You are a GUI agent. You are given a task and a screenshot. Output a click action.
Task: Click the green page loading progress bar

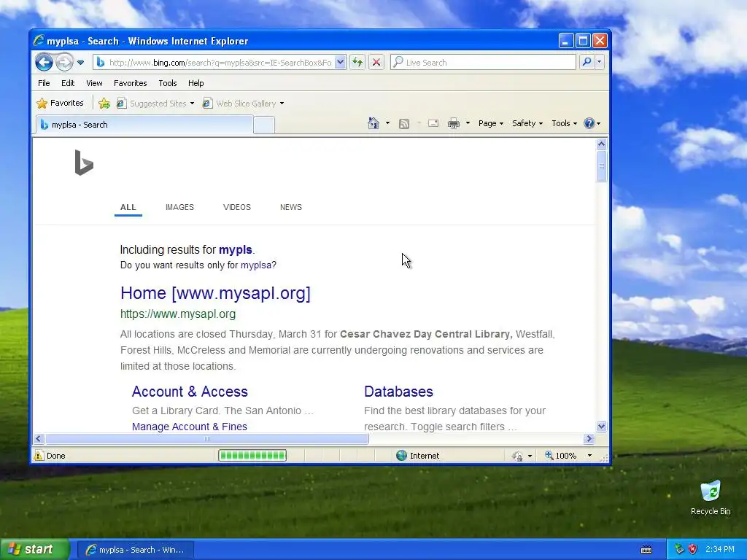pos(252,456)
